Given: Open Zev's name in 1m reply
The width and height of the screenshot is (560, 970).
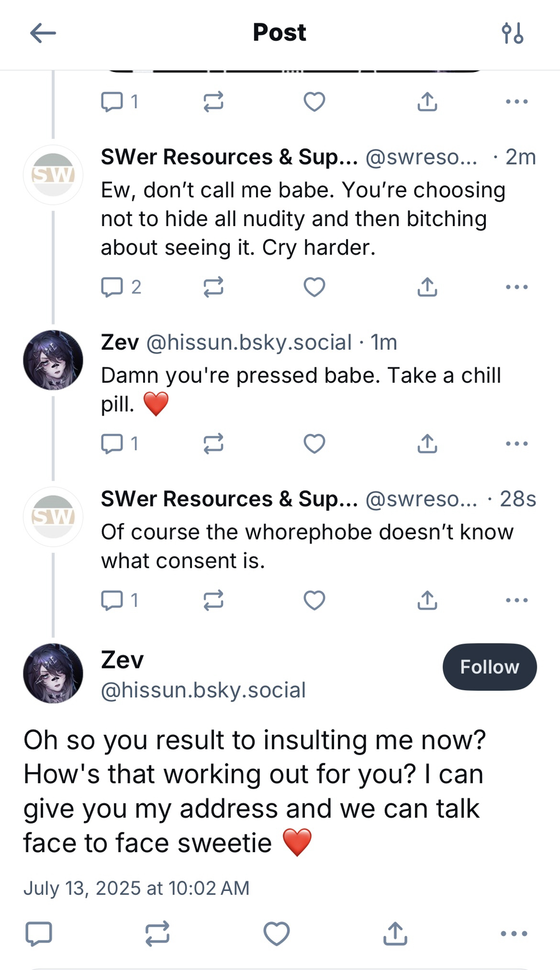Looking at the screenshot, I should tap(120, 342).
